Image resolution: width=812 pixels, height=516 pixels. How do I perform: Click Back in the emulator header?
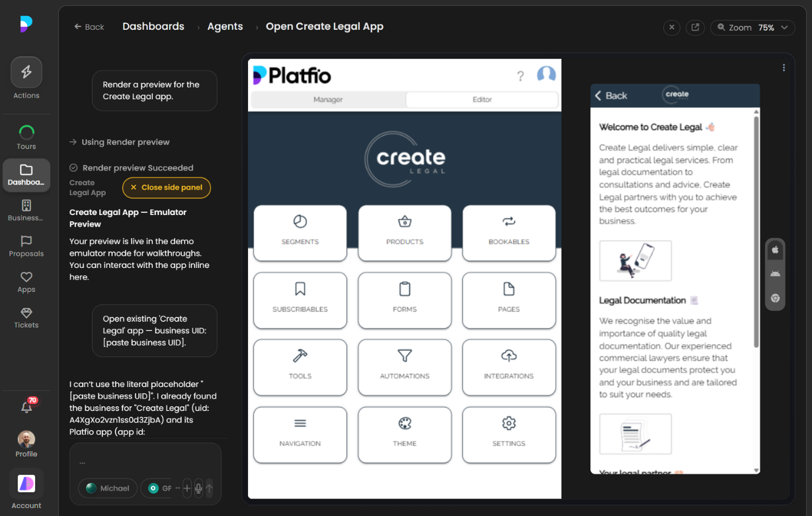pos(611,95)
